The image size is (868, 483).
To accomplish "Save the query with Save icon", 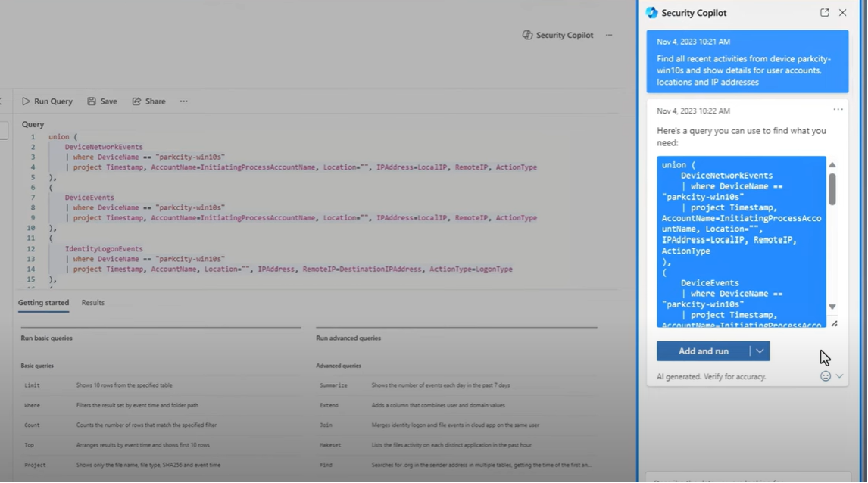I will pyautogui.click(x=92, y=101).
